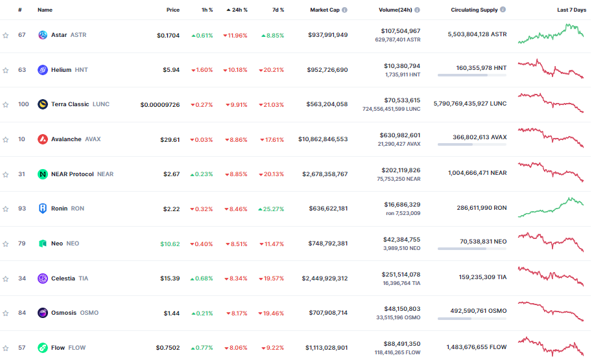This screenshot has height=364, width=594.
Task: Open Osmosis 24h volume link
Action: pyautogui.click(x=402, y=309)
